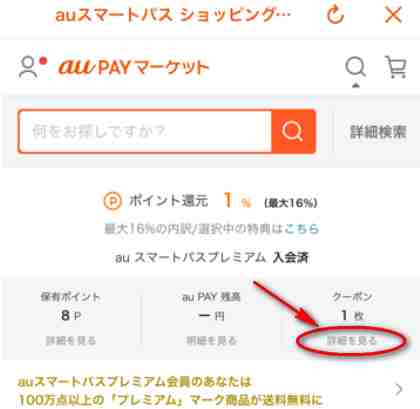Open 詳細検索 advanced search
This screenshot has height=409, width=420.
coord(378,132)
